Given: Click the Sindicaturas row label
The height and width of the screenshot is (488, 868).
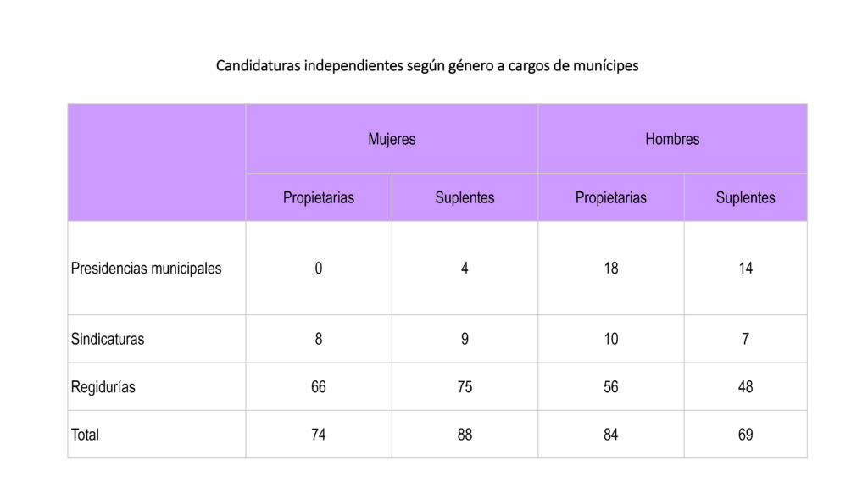Looking at the screenshot, I should (108, 339).
